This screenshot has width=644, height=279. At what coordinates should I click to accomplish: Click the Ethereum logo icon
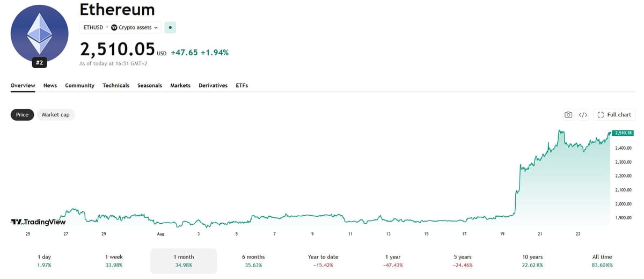coord(40,33)
